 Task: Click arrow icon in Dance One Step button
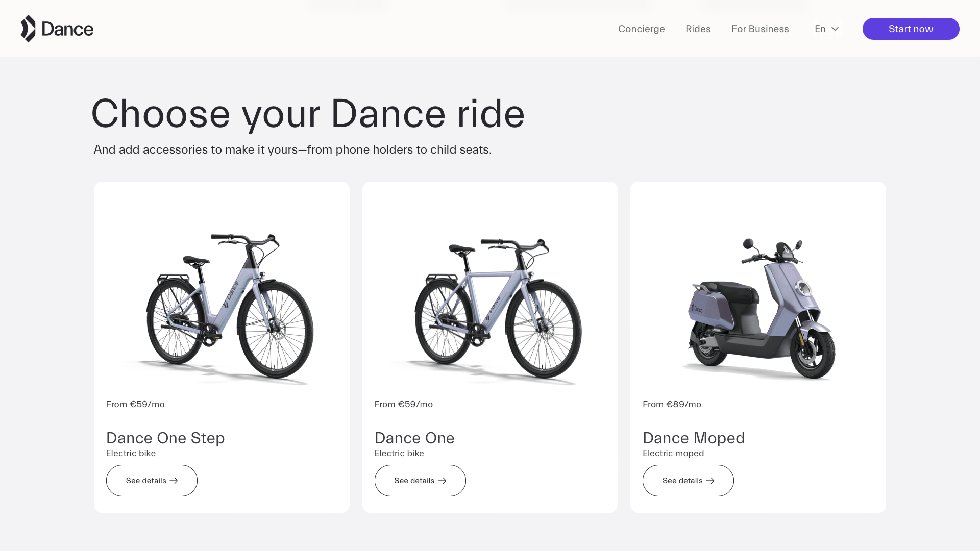pos(174,481)
